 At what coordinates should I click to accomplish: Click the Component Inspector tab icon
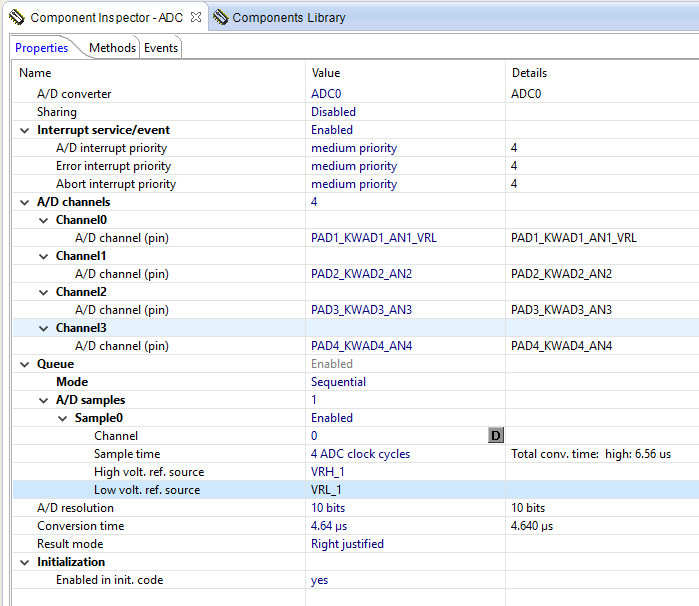(x=17, y=17)
